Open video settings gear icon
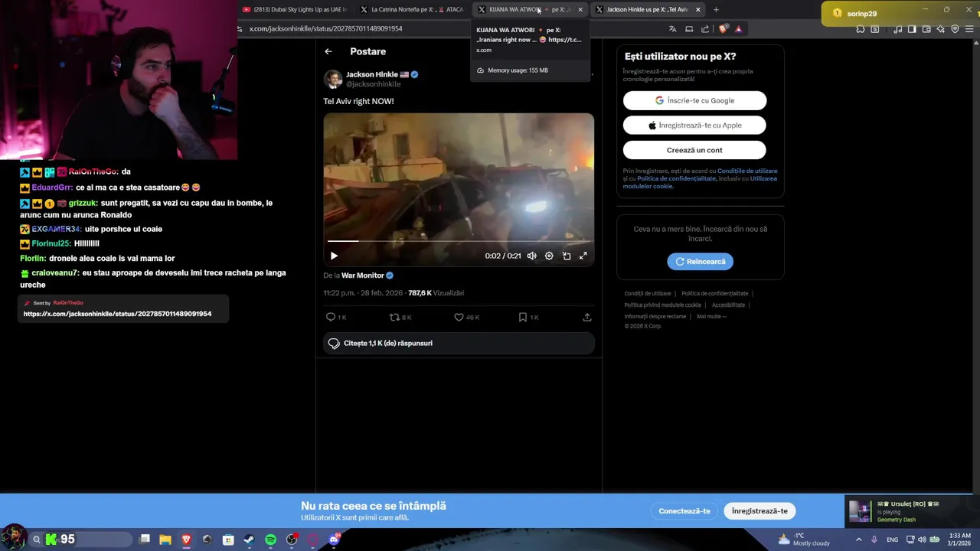 tap(549, 256)
